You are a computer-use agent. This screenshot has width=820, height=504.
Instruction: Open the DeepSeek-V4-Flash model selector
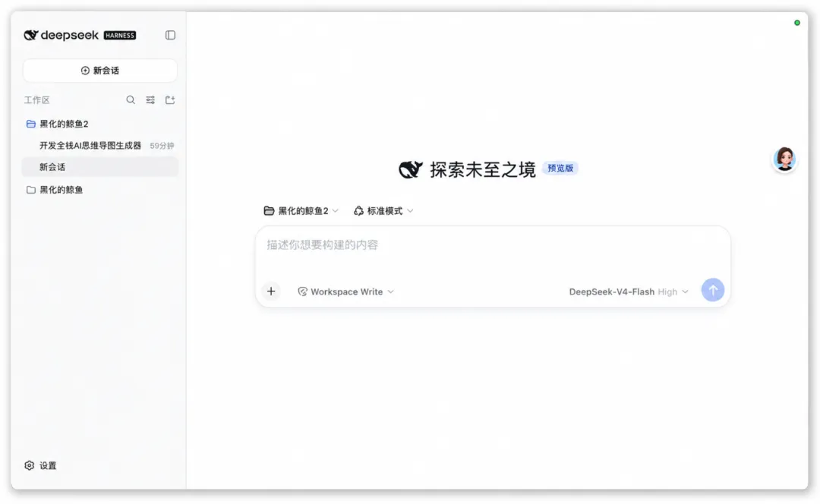(629, 291)
